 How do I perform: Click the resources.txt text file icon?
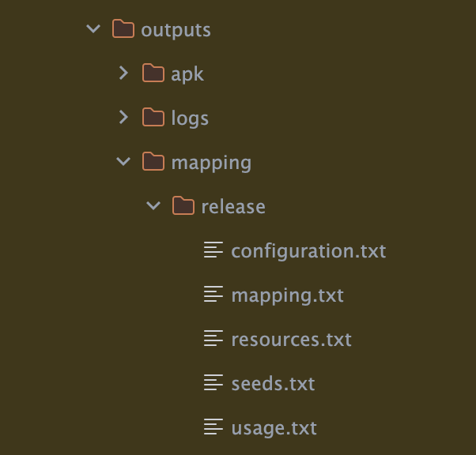213,339
